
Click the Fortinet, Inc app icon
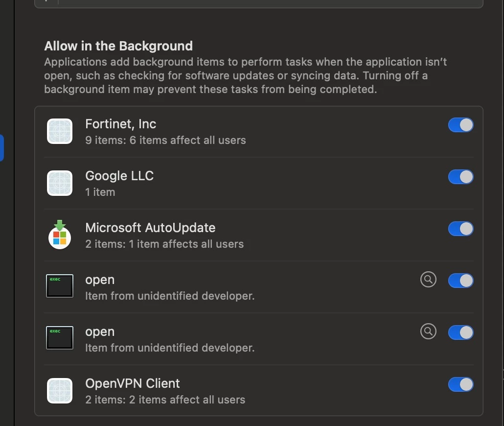pos(60,131)
